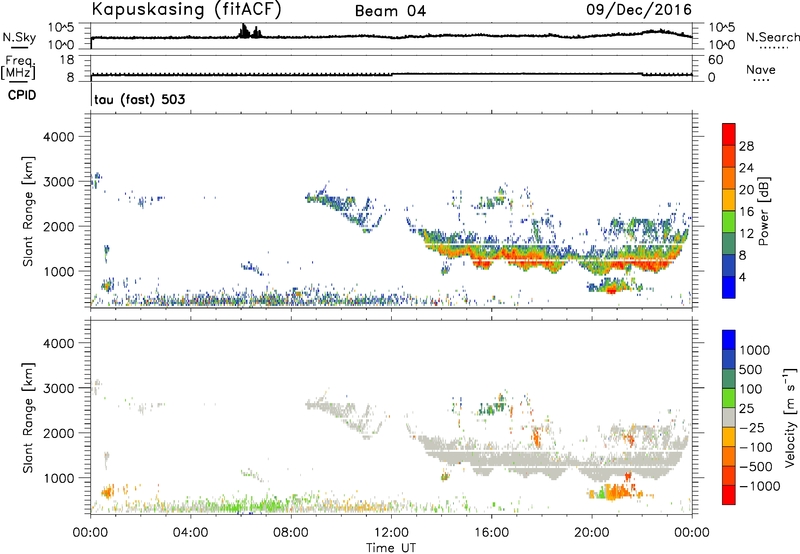This screenshot has width=800, height=554.
Task: Click the 'N.Search' legend label
Action: 772,37
